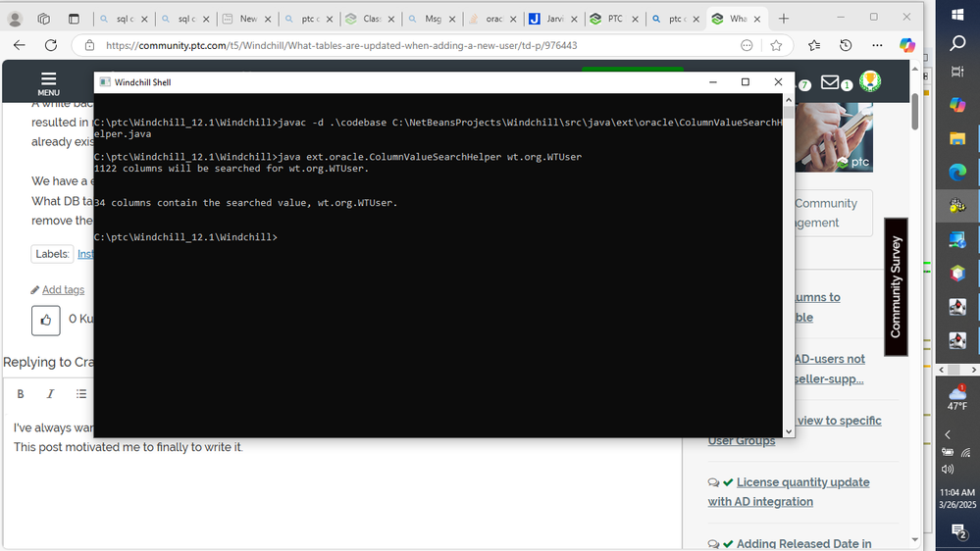Open Windows Search on taskbar
980x551 pixels.
click(957, 43)
